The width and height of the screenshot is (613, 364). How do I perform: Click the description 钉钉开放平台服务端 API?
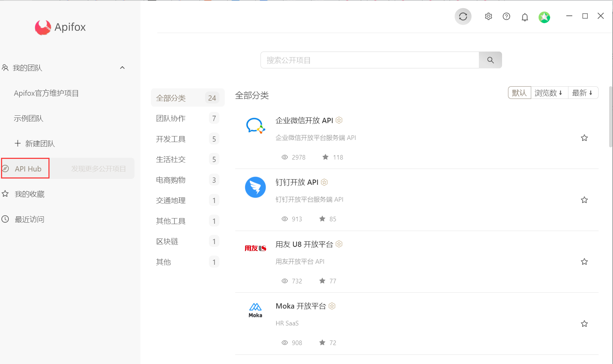tap(309, 200)
